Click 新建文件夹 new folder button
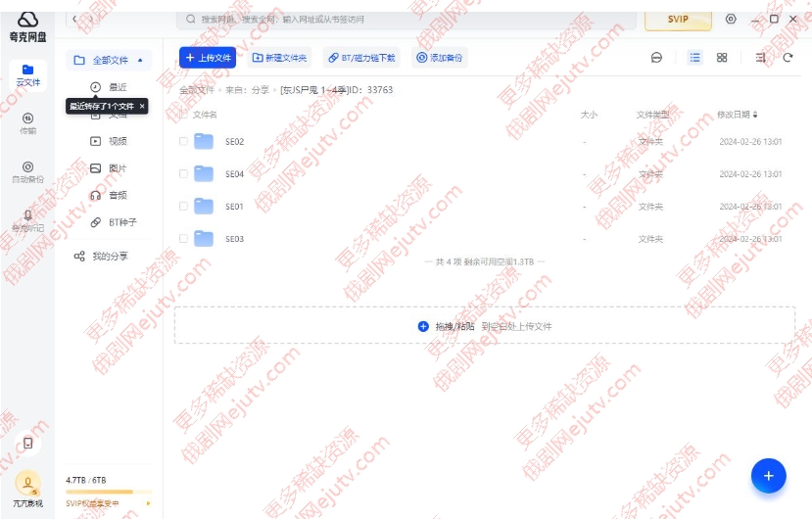This screenshot has height=519, width=812. [279, 58]
